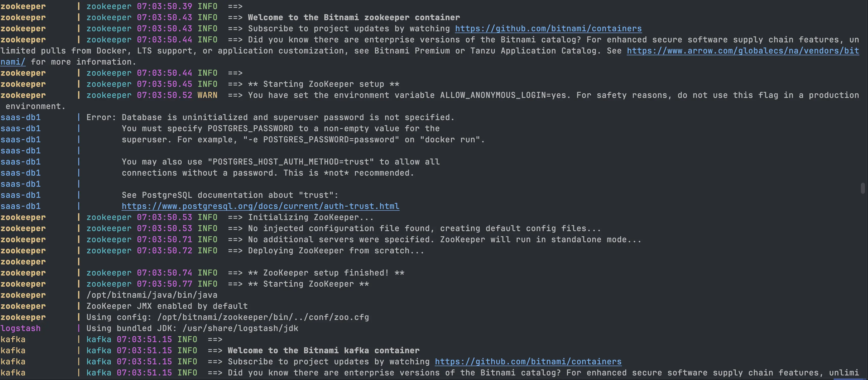Click the "-e POSTGRES_PASSWORD=password" example text

(x=321, y=140)
